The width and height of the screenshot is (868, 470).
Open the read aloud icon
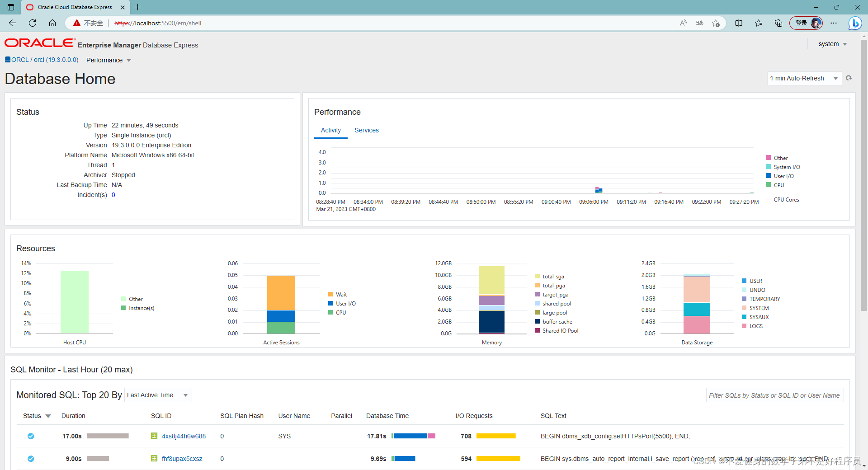(683, 23)
